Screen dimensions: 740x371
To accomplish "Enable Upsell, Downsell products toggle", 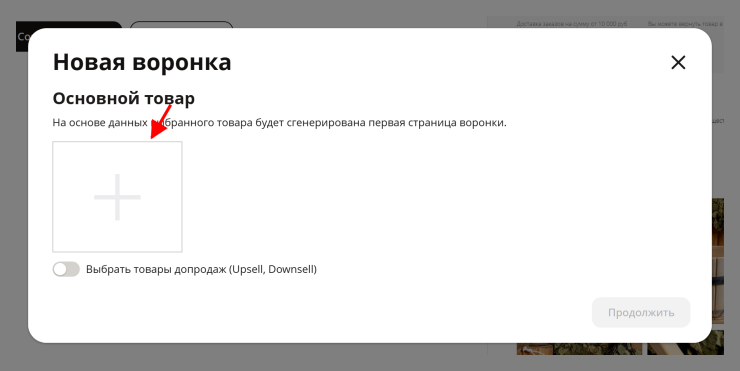I will click(x=66, y=270).
